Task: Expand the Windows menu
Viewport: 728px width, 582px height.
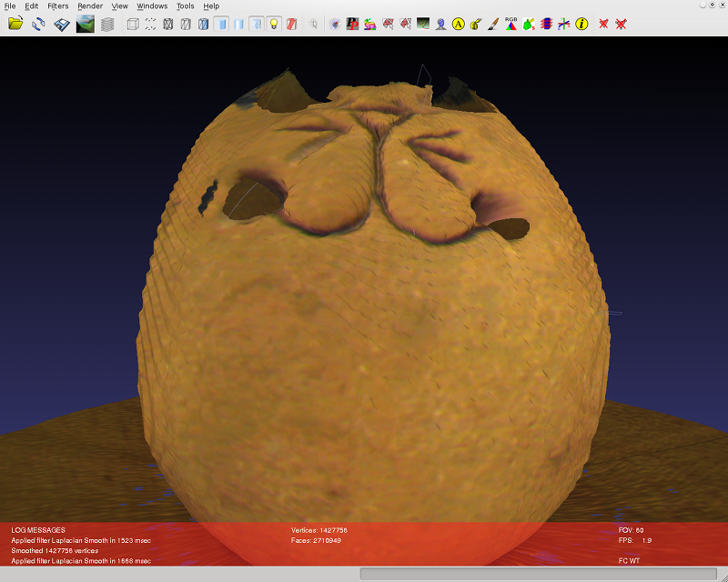Action: (x=152, y=6)
